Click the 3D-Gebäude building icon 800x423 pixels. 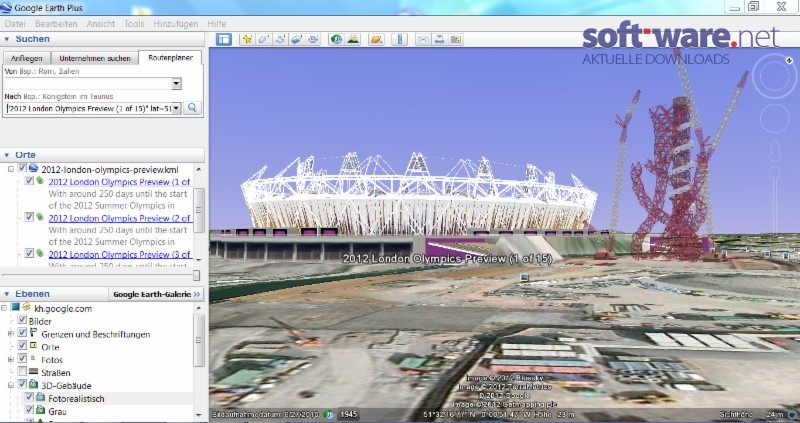[x=33, y=384]
